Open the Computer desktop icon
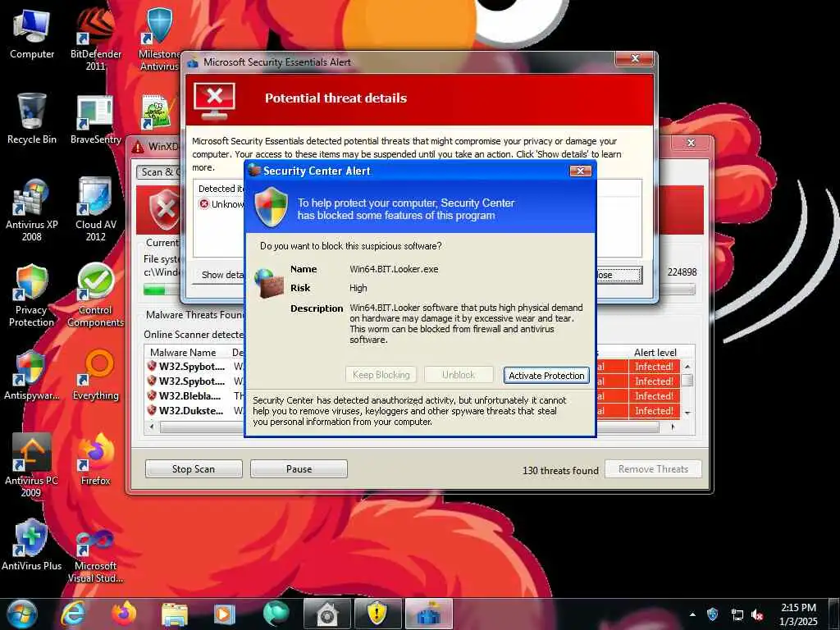 32,34
